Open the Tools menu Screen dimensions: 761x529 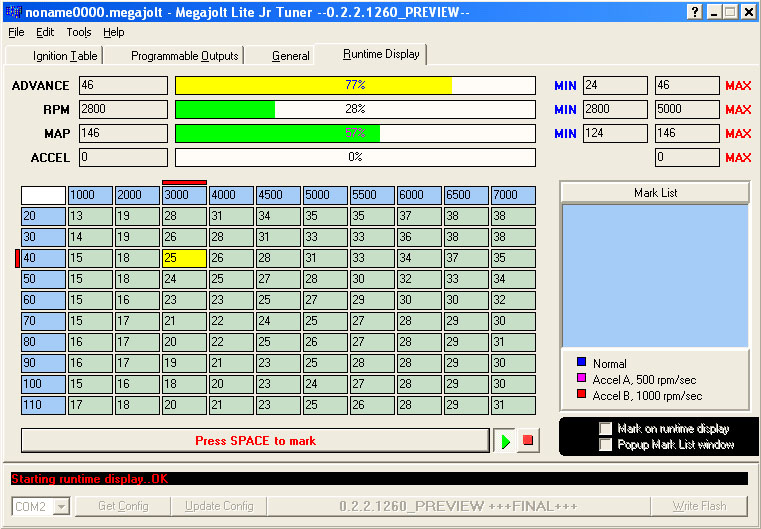(x=79, y=33)
